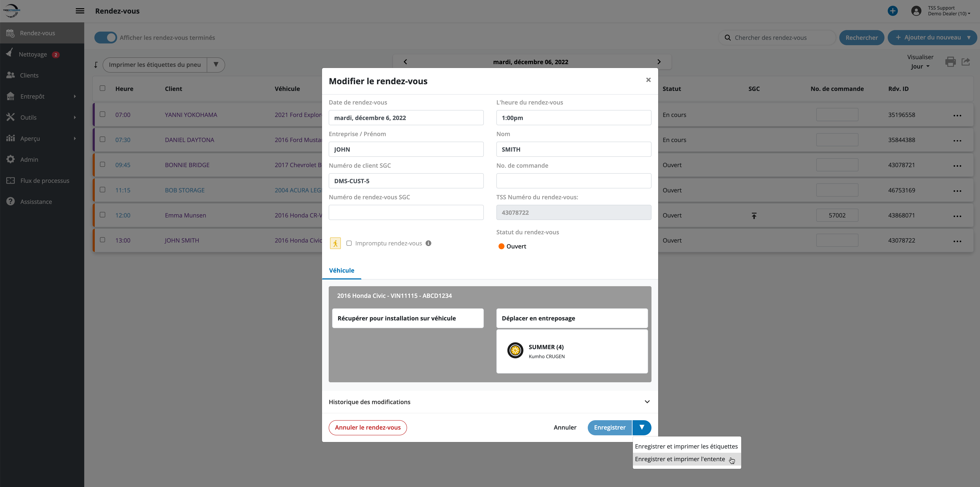This screenshot has height=487, width=980.
Task: Select the checkbox for the 07:00 appointment
Action: pos(102,114)
